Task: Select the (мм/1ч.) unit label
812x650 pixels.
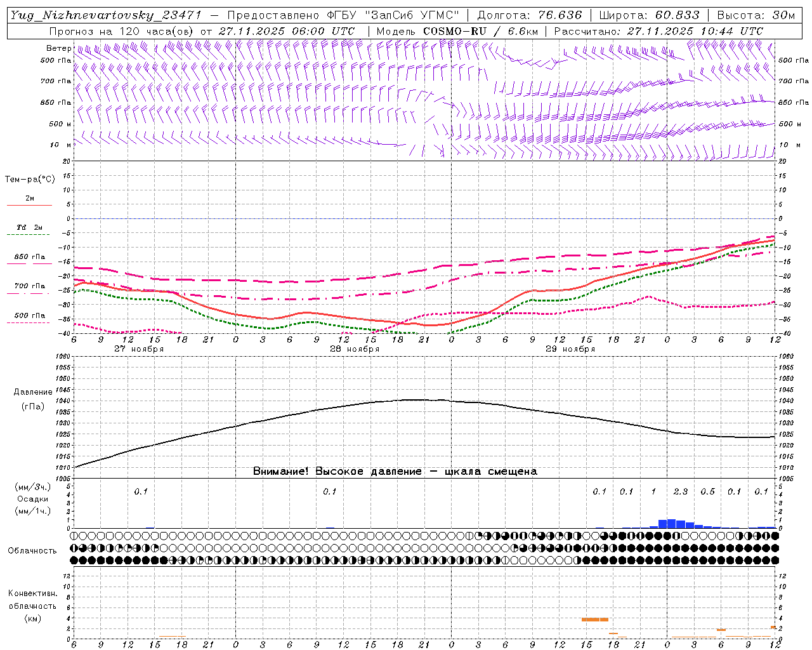Action: point(32,511)
